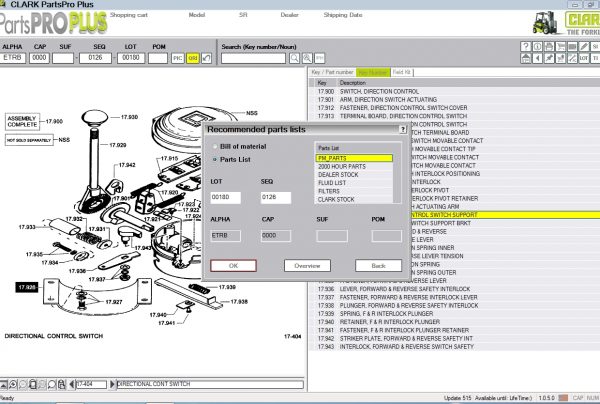Select FLUID LIST in the list
The width and height of the screenshot is (600, 404).
pos(354,183)
